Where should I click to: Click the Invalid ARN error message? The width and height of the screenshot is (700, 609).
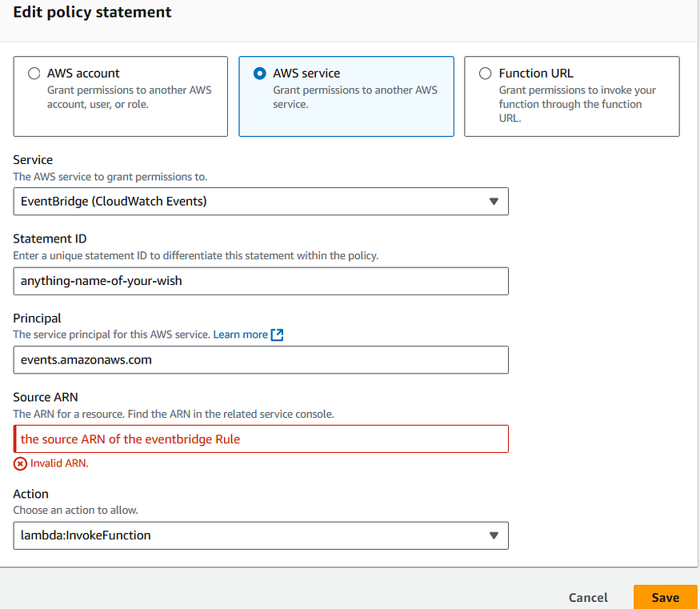59,463
